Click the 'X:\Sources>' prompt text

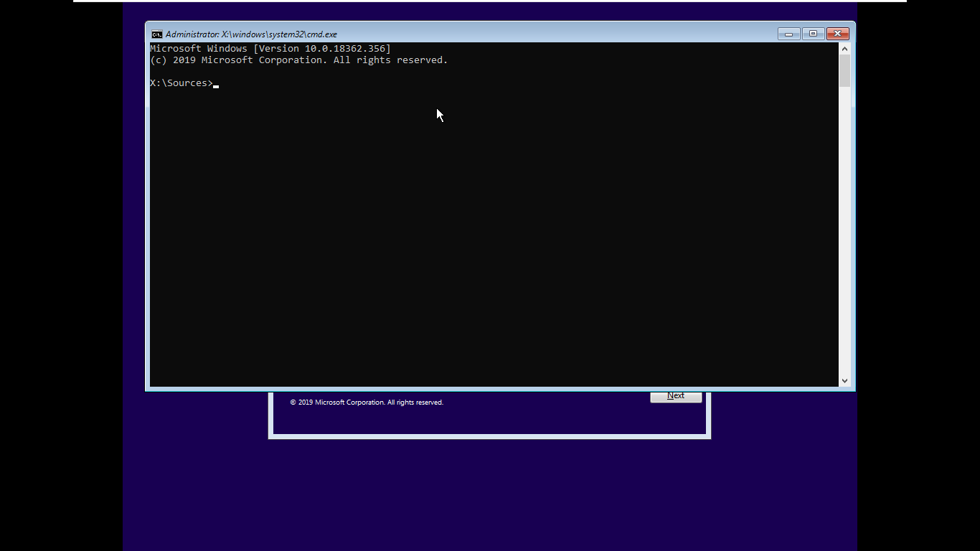[x=181, y=83]
